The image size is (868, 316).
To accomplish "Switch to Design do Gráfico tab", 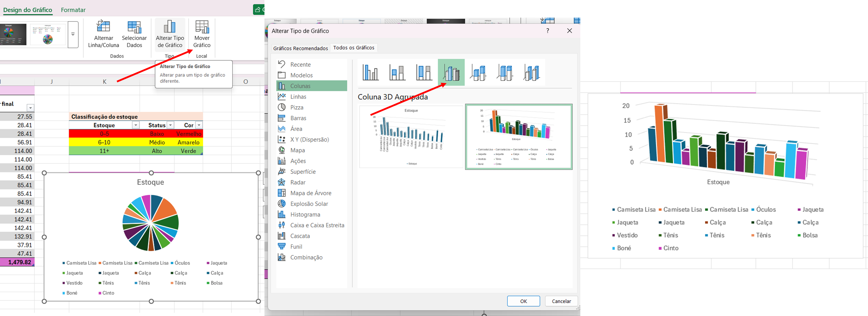I will point(28,10).
